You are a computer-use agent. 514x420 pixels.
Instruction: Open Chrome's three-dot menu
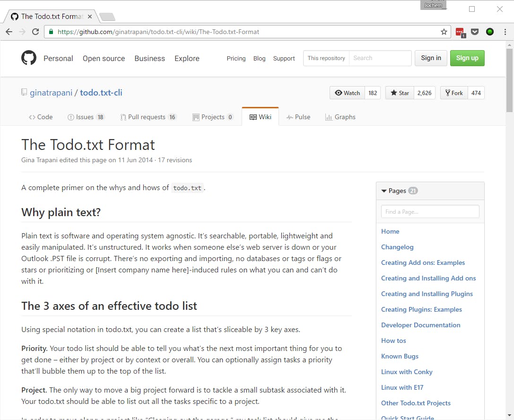(505, 32)
